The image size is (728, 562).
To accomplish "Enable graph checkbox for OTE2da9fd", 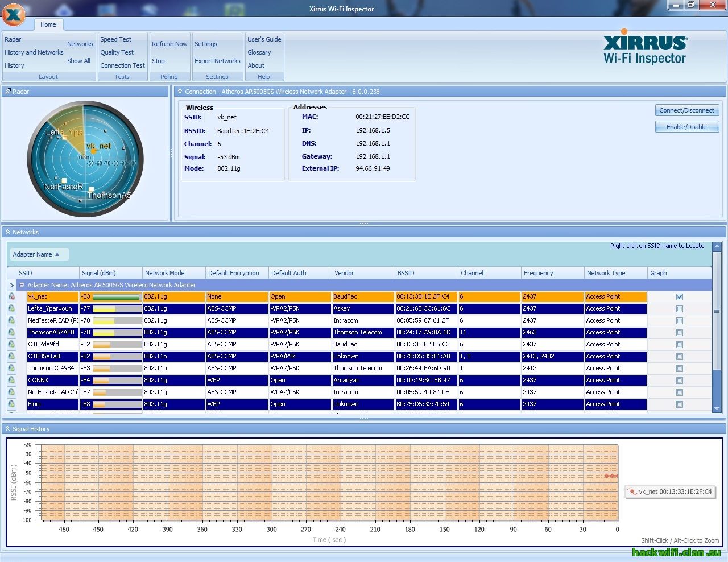I will click(x=680, y=345).
